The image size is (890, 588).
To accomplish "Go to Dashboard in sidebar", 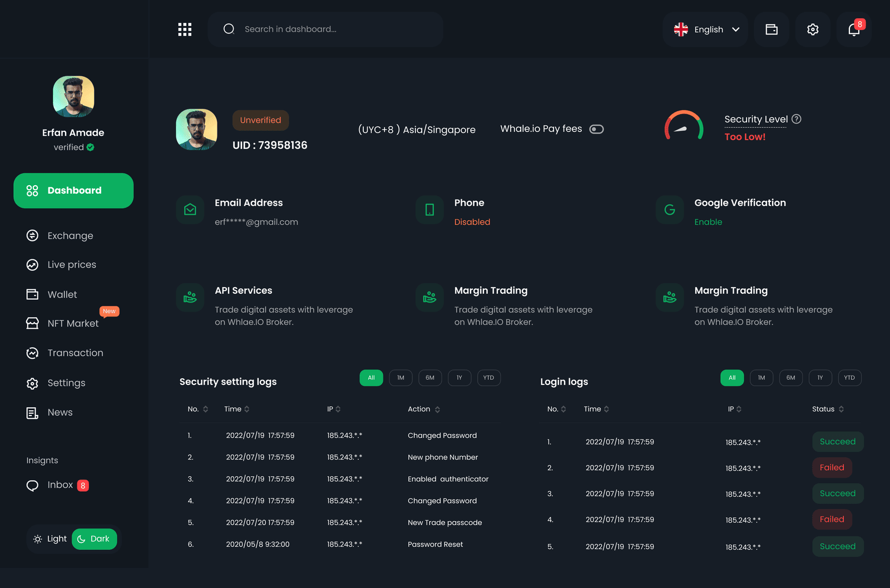I will coord(73,191).
